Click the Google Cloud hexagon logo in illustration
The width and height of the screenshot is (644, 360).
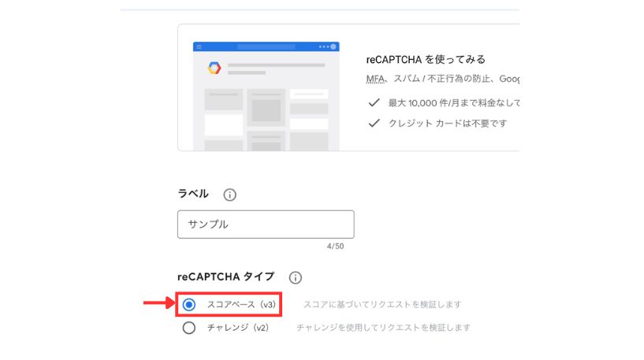[214, 68]
